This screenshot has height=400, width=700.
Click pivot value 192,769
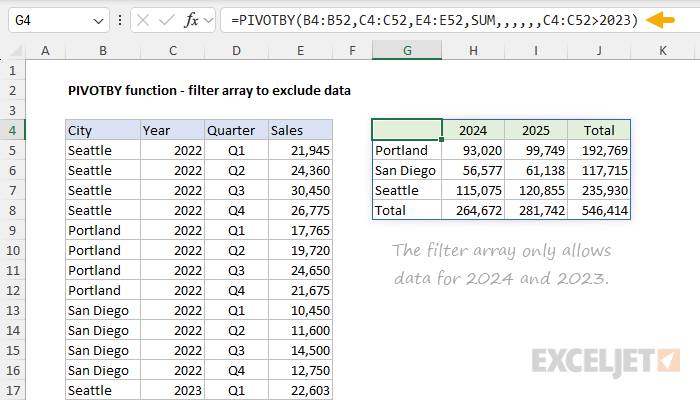pyautogui.click(x=599, y=150)
